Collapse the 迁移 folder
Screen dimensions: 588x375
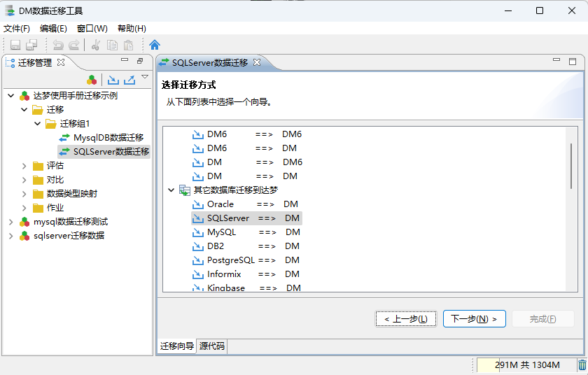(x=24, y=110)
